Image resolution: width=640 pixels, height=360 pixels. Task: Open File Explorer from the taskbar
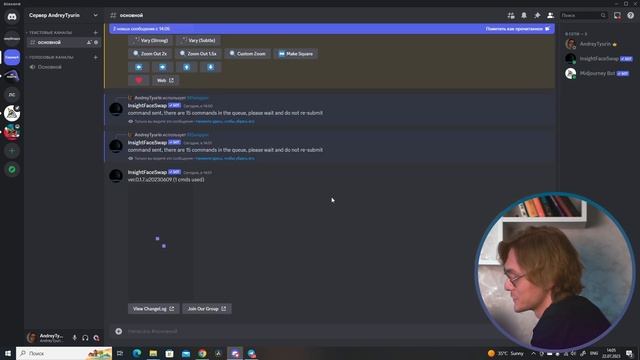pos(153,353)
